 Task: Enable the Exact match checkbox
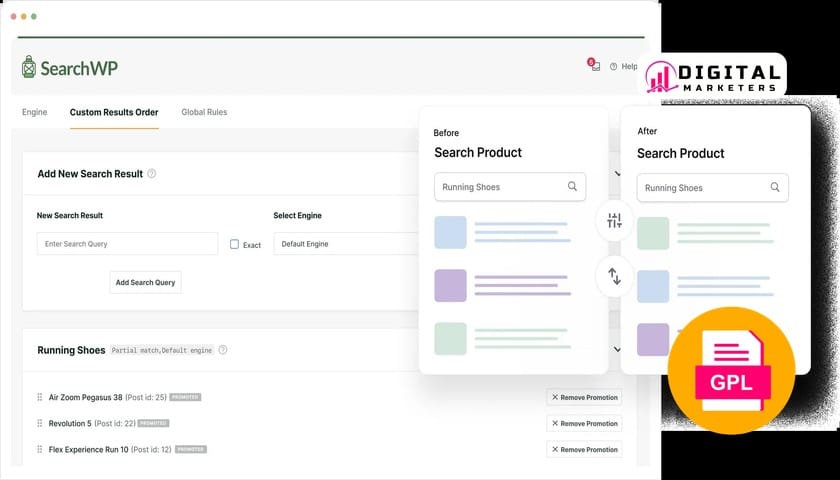click(234, 244)
